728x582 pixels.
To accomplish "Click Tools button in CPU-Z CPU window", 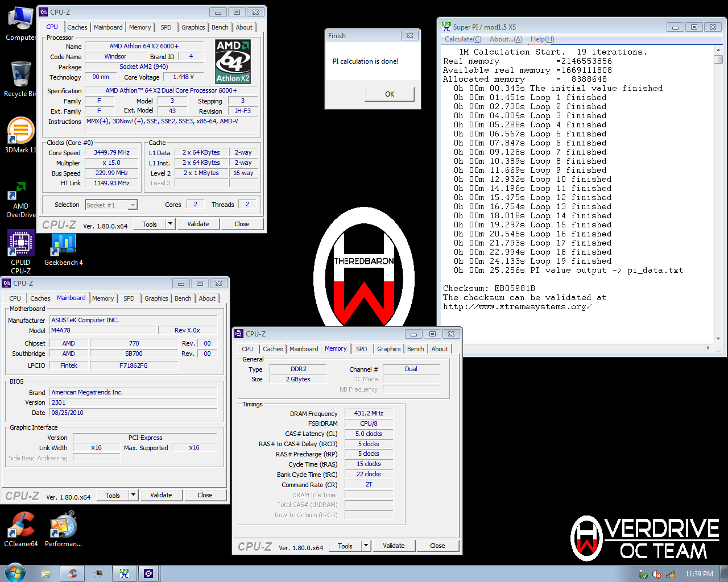I will click(x=150, y=224).
